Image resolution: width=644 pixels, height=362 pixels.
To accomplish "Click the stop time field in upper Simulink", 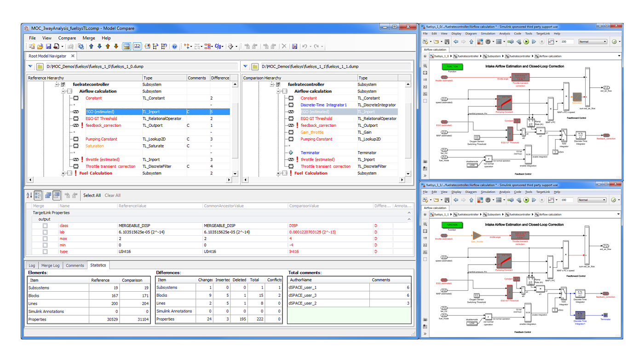I will click(x=567, y=41).
